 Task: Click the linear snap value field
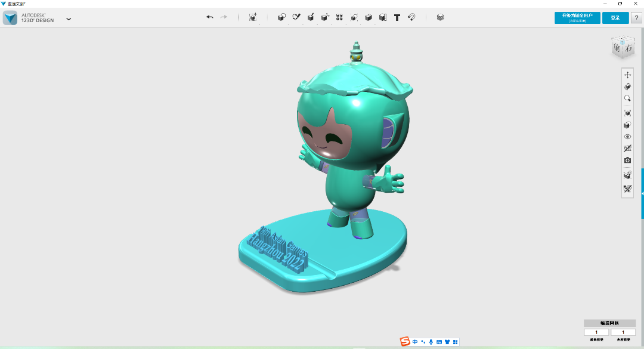[x=596, y=332]
